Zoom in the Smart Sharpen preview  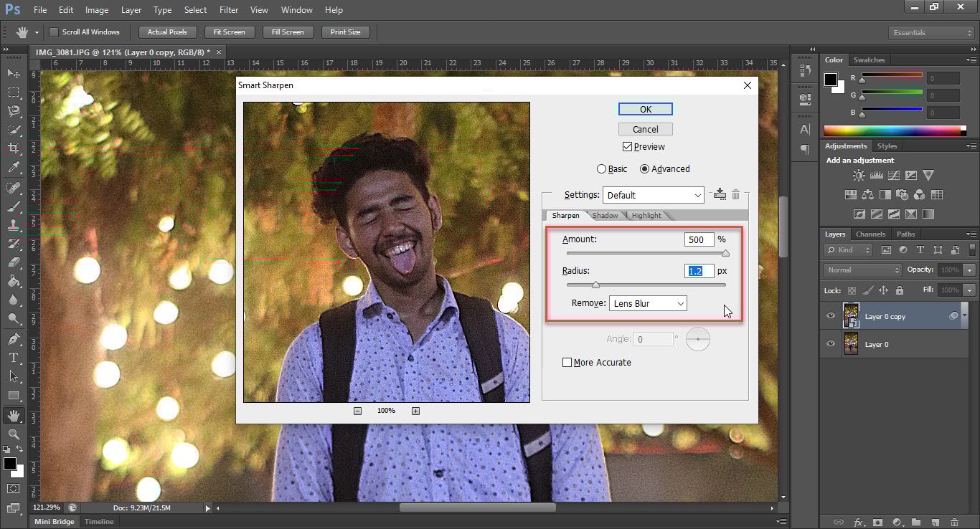pos(415,411)
